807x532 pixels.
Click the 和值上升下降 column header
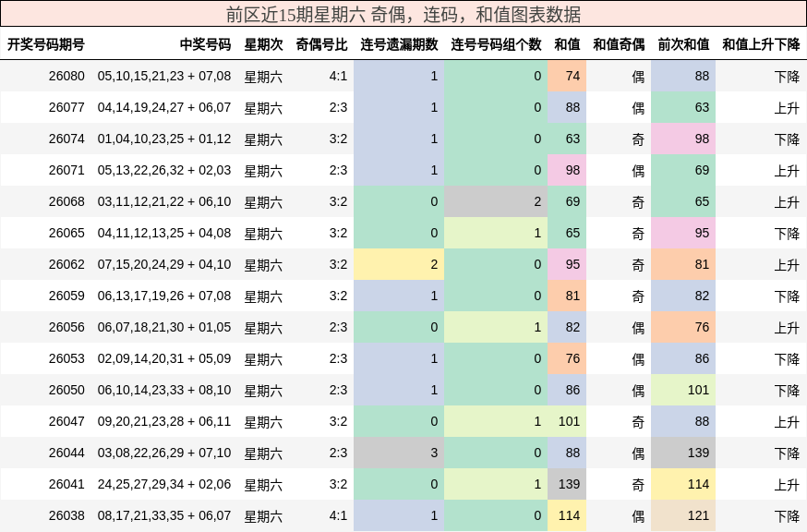(761, 44)
